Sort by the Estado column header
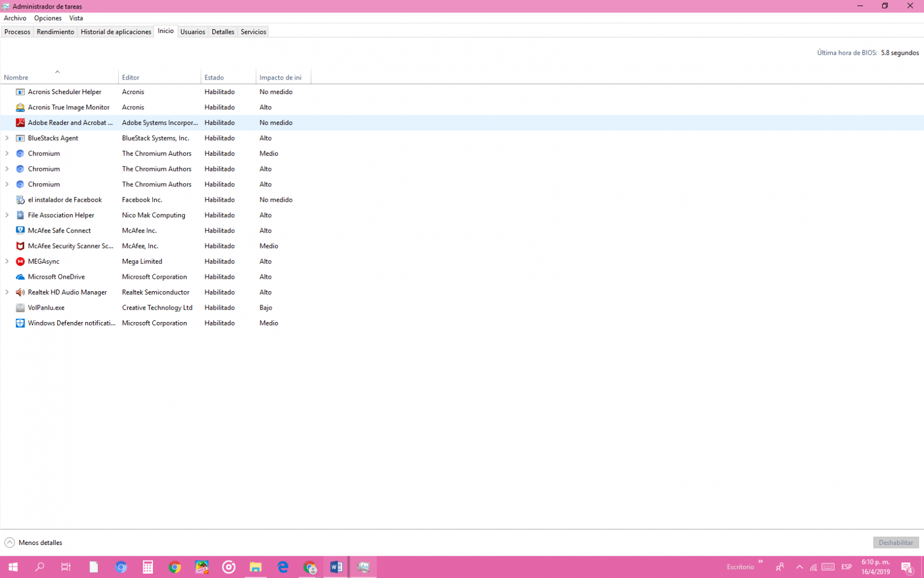 [228, 77]
